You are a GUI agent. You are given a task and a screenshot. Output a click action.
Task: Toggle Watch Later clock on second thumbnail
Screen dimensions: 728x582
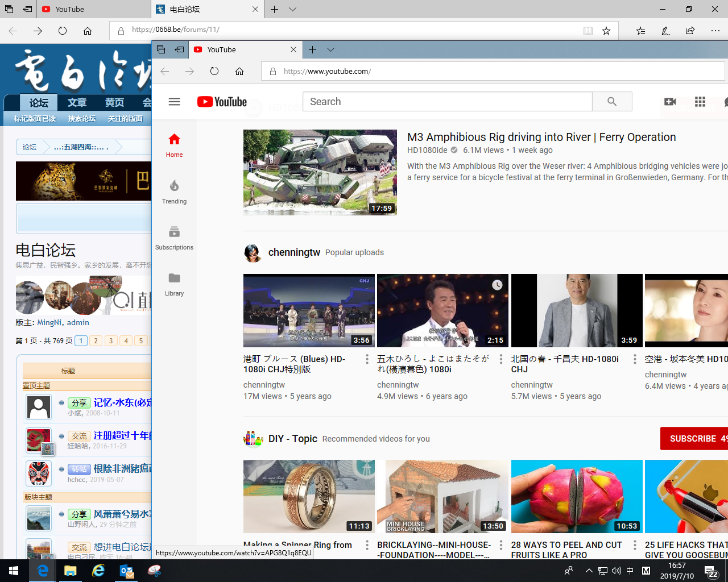497,285
